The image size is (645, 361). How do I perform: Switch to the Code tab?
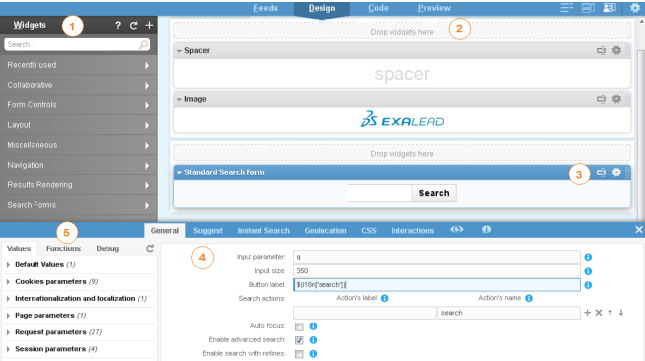pyautogui.click(x=378, y=8)
